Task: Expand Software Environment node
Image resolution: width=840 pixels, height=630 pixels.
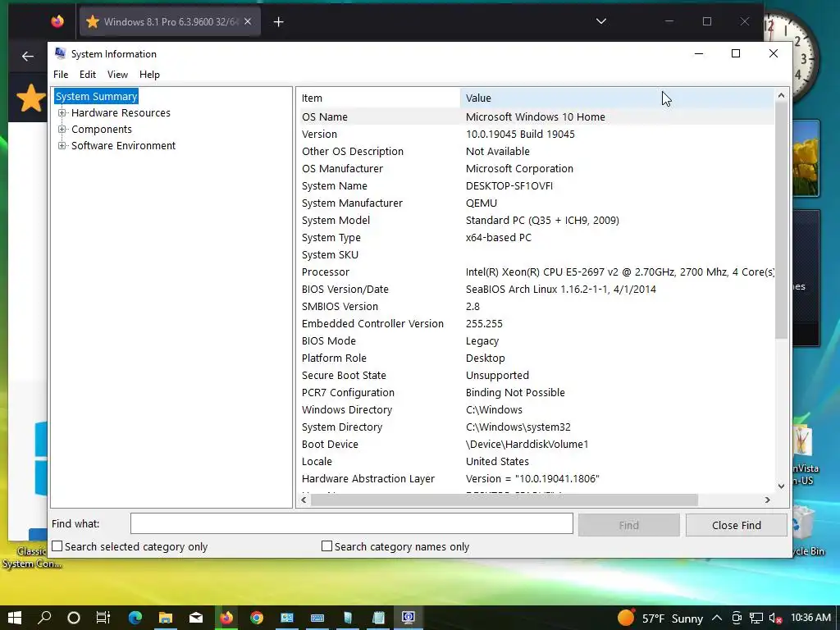Action: pos(62,146)
